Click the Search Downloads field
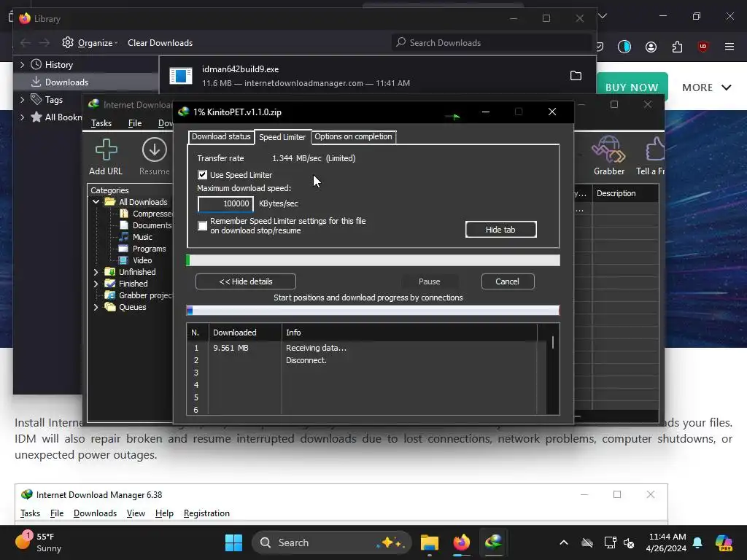Screen dimensions: 747x560 (492, 43)
